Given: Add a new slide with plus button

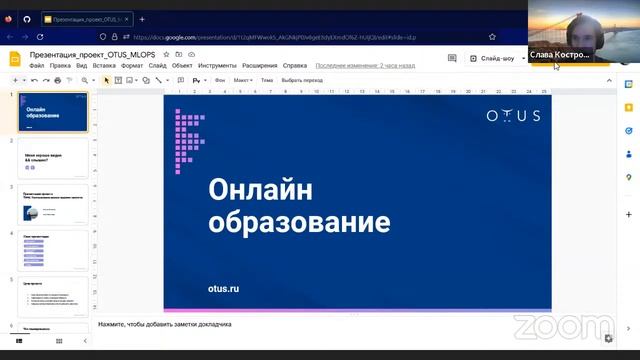Looking at the screenshot, I should [16, 80].
